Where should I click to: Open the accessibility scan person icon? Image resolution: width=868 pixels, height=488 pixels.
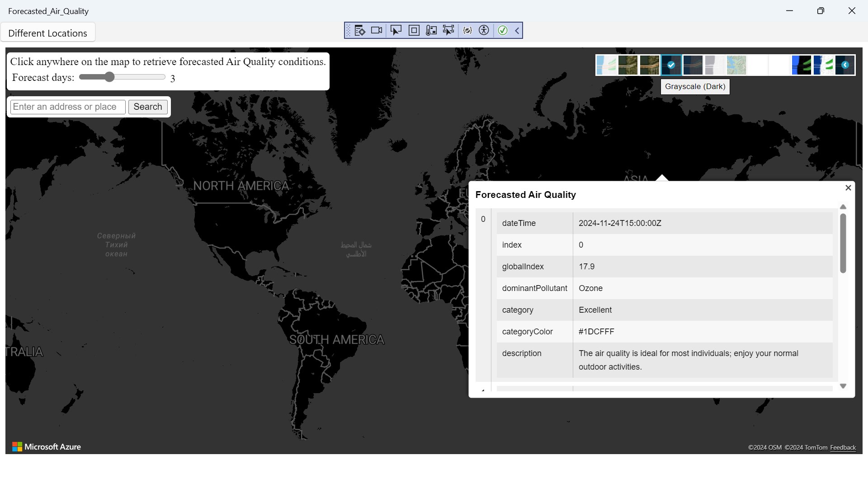pos(484,30)
